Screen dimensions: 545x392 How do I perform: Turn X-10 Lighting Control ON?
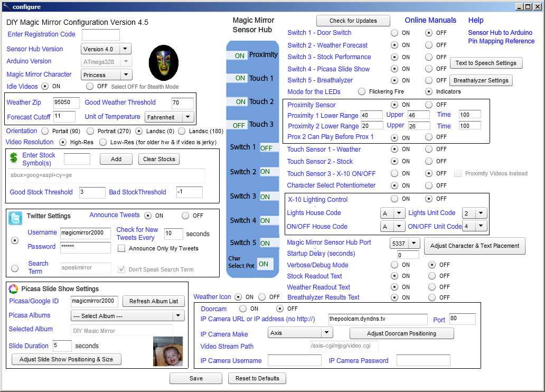point(394,199)
